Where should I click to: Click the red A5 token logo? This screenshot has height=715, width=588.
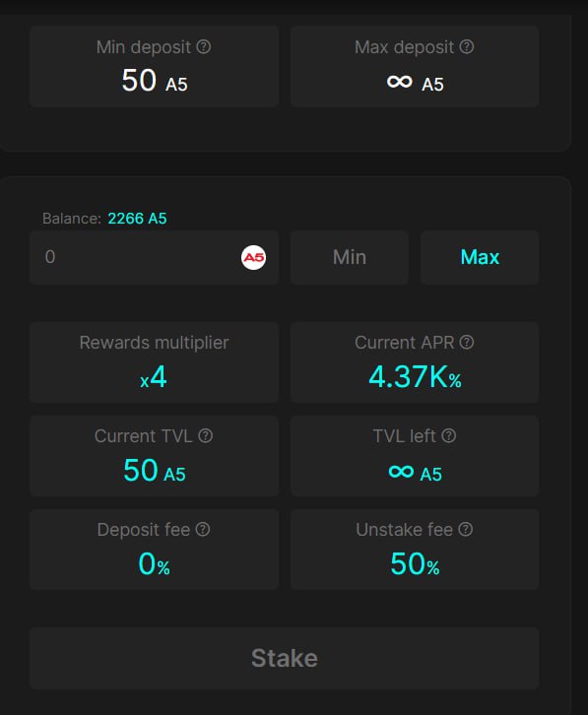point(254,258)
